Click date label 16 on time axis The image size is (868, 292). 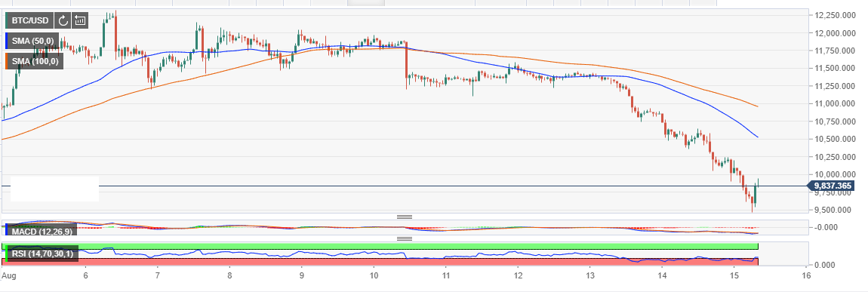tap(806, 275)
